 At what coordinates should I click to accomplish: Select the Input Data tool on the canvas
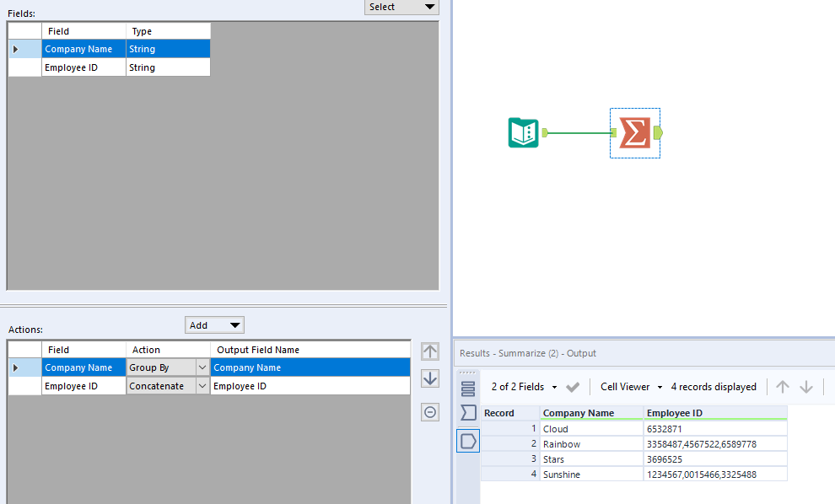[523, 133]
